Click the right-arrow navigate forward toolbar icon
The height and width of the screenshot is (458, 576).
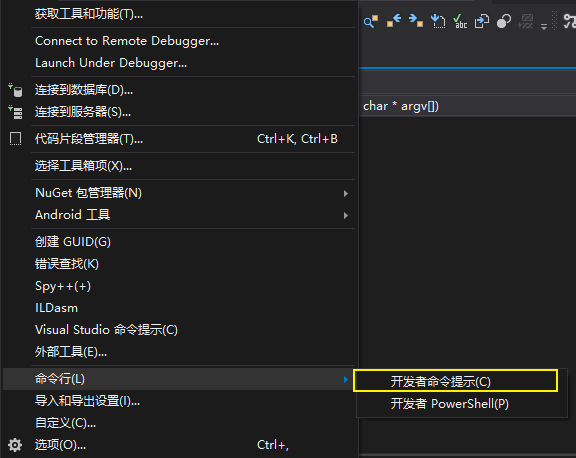point(416,21)
